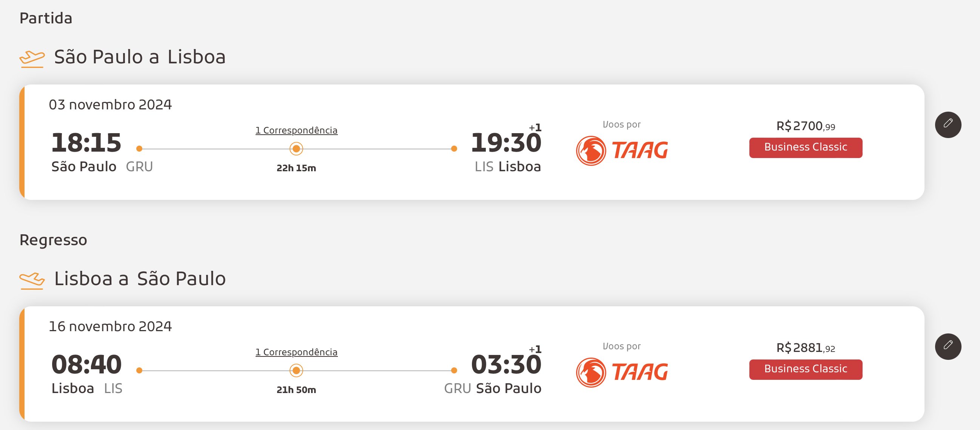Edit the São Paulo to Lisboa departure flight
The width and height of the screenshot is (980, 430).
click(x=948, y=125)
